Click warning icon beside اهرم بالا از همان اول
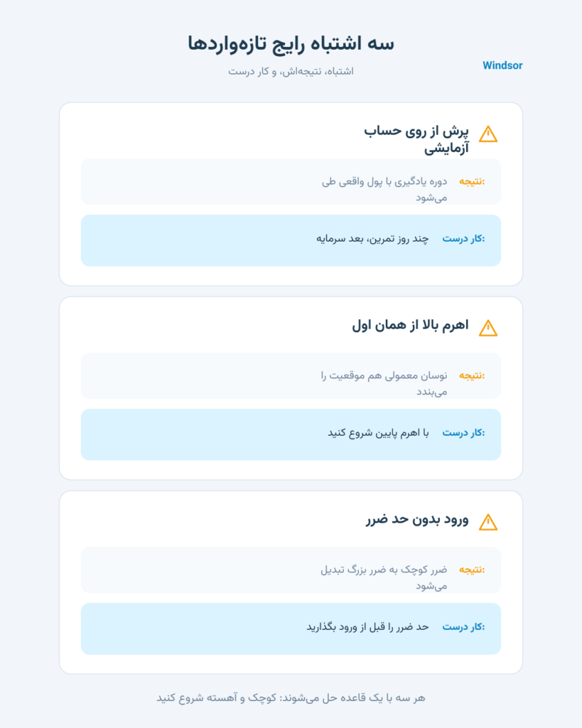Image resolution: width=582 pixels, height=728 pixels. [x=487, y=328]
